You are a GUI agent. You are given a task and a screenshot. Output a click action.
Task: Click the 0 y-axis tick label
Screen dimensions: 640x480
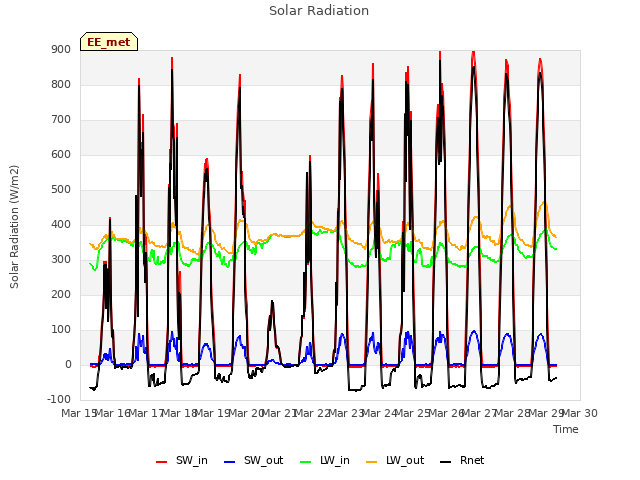tap(68, 364)
